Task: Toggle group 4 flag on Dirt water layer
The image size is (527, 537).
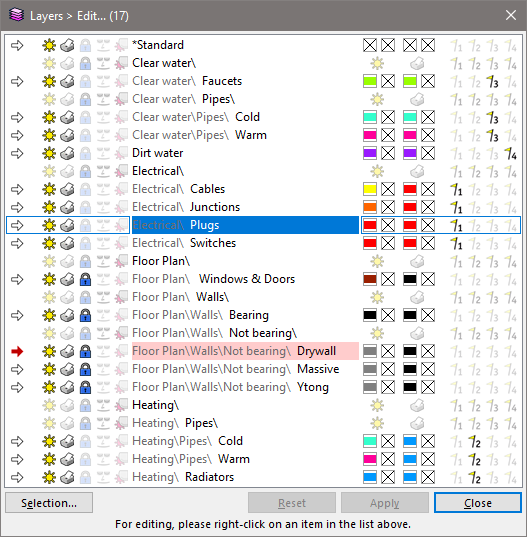Action: [x=510, y=153]
